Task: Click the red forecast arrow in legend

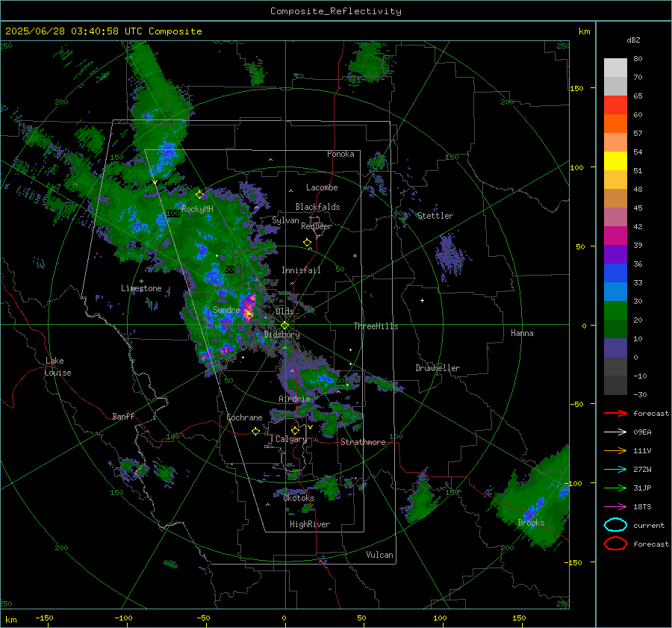Action: tap(615, 413)
